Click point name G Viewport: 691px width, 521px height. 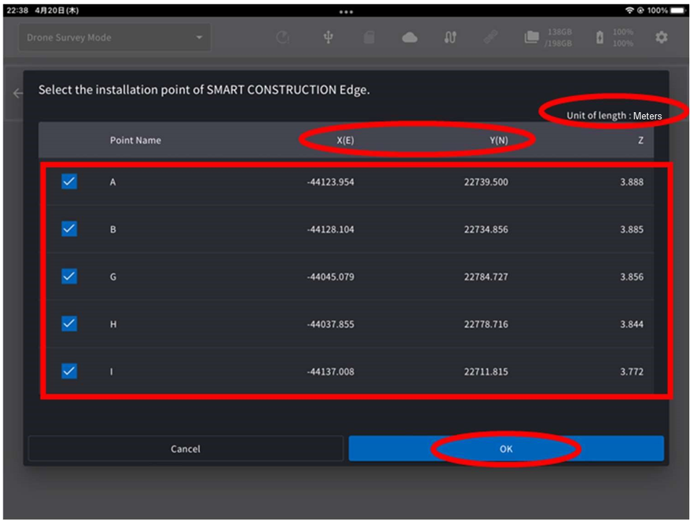113,277
